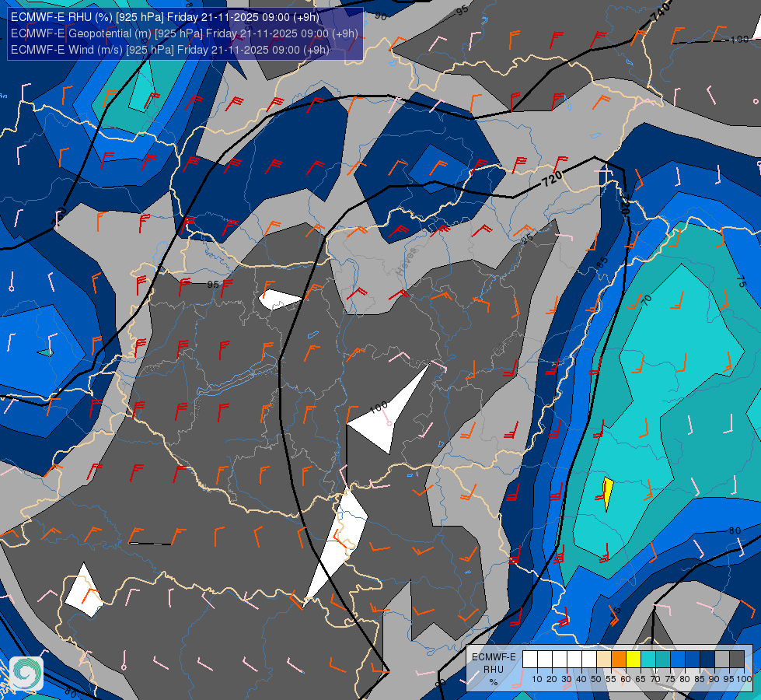Select the ECMWF-E Geopotential (m) layer title
The height and width of the screenshot is (700, 761).
(x=184, y=33)
